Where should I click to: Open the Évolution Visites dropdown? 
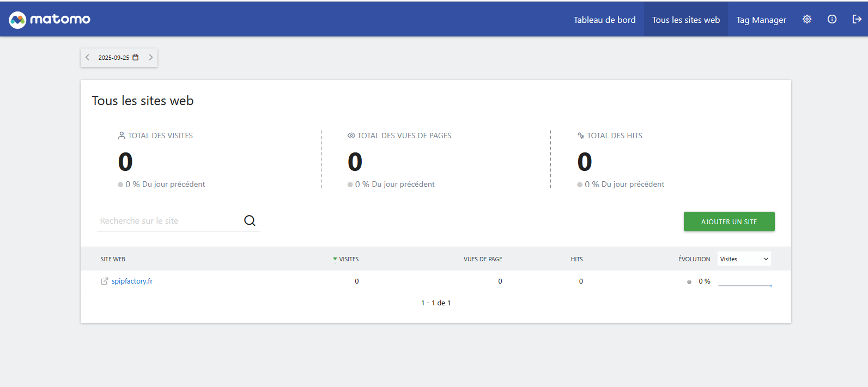(744, 259)
